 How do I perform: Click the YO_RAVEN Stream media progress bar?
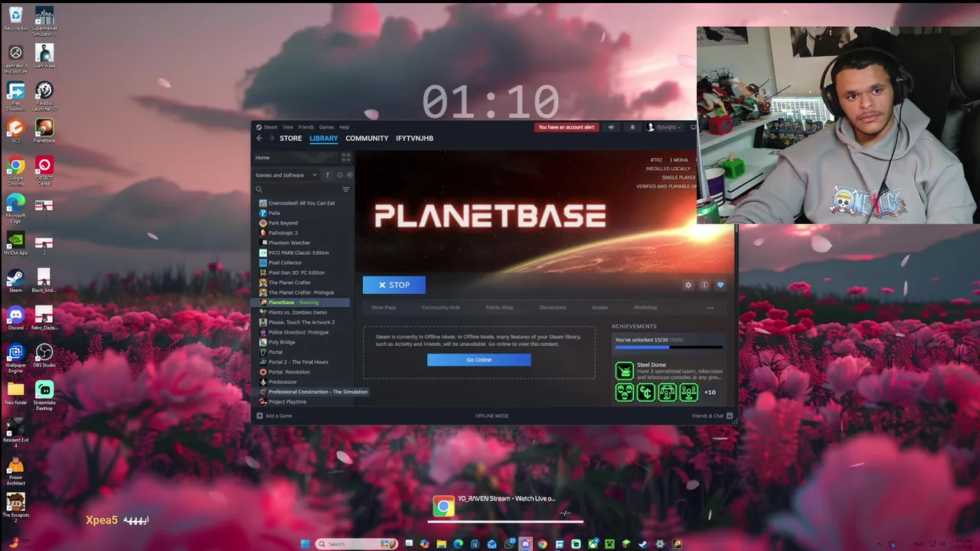pos(505,522)
